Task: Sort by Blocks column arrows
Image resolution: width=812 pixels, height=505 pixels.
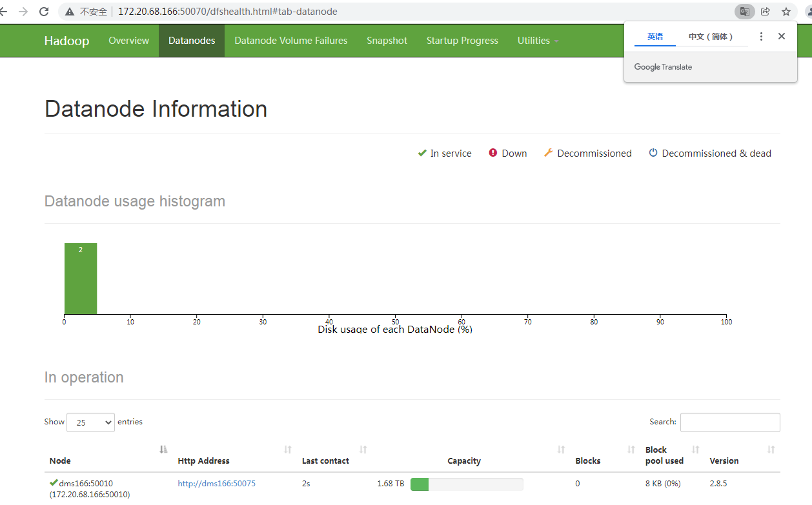Action: (631, 450)
